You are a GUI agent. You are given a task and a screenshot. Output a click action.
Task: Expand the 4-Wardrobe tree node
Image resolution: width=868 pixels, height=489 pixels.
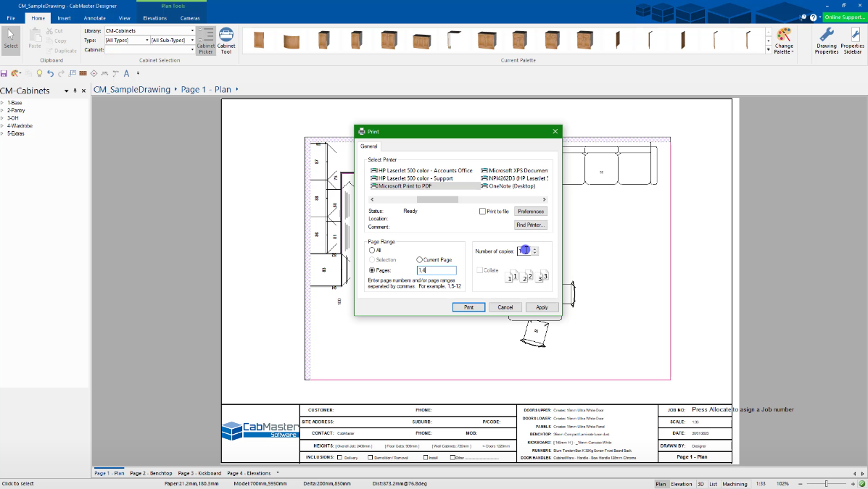pyautogui.click(x=2, y=125)
